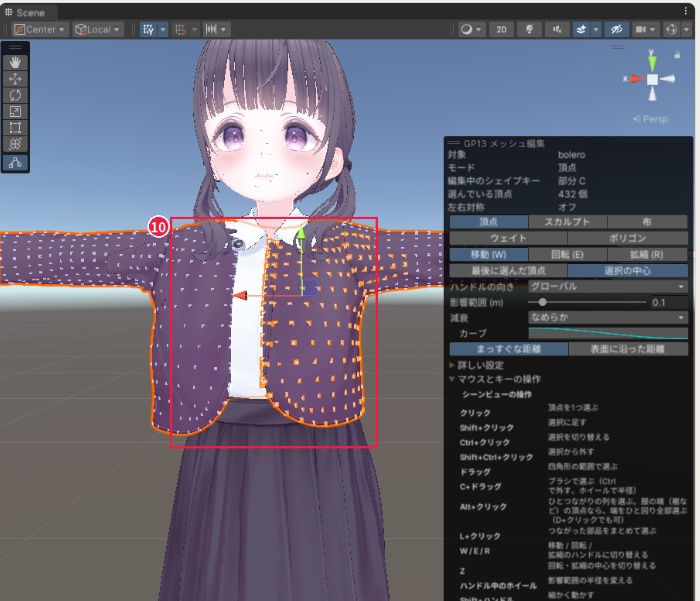Open the effects options dropdown arrow

(596, 29)
